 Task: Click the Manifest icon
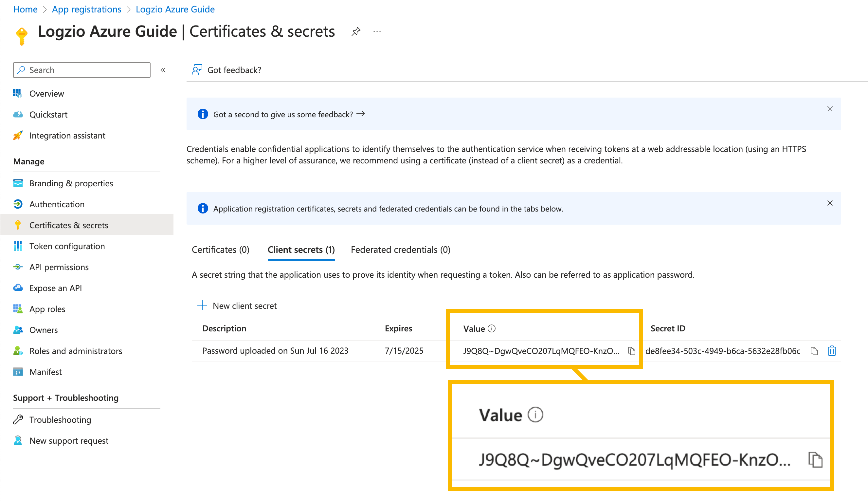coord(18,372)
